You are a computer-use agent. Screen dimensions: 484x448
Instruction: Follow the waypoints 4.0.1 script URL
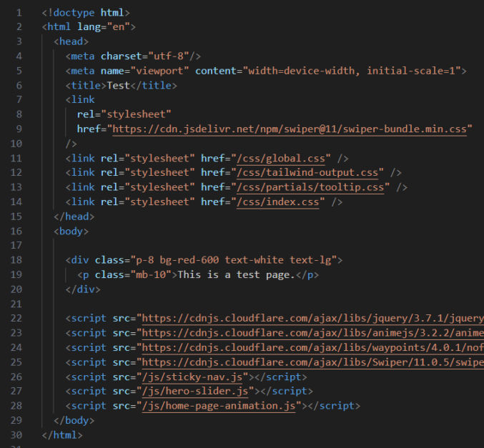312,348
